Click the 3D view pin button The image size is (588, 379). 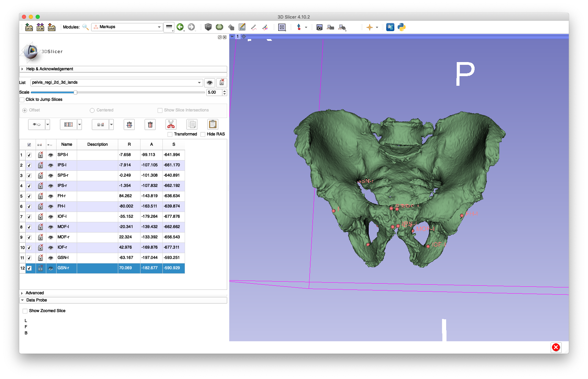point(232,36)
